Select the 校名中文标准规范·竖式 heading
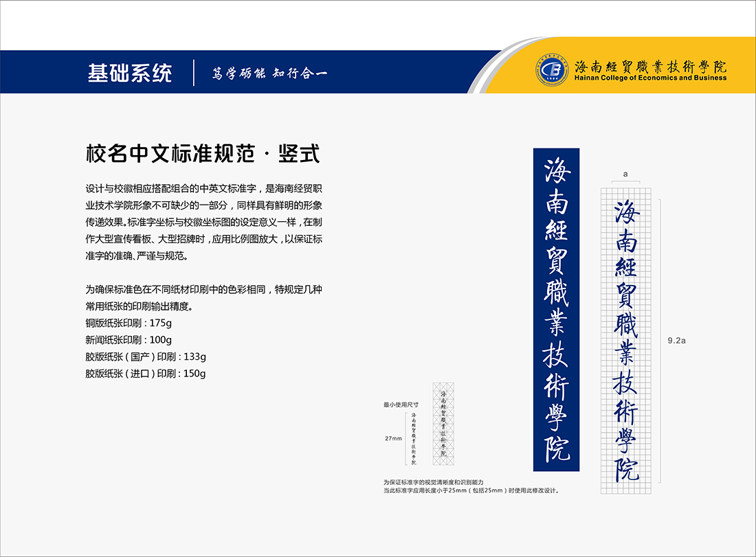 tap(203, 153)
